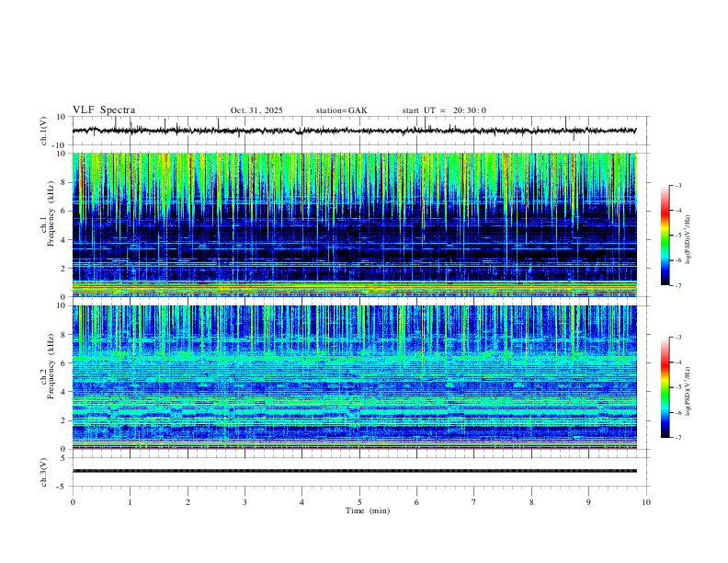728x563 pixels.
Task: Click the 'Time (min)' axis label
Action: point(368,511)
